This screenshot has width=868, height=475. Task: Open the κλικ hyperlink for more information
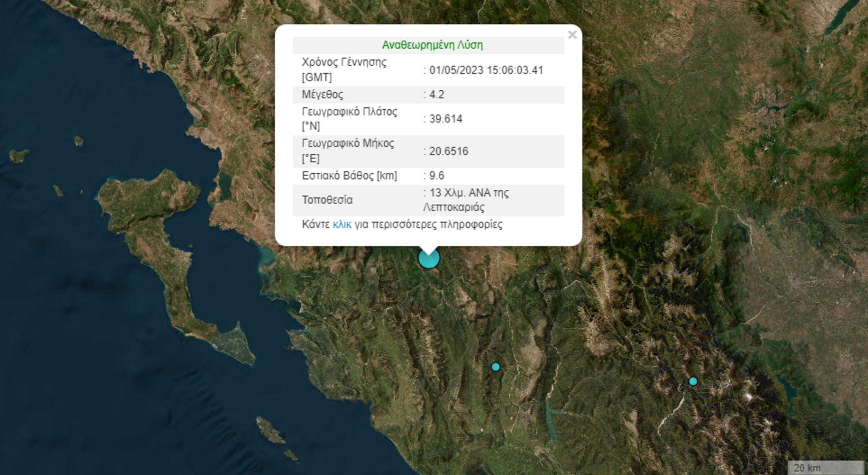point(342,225)
